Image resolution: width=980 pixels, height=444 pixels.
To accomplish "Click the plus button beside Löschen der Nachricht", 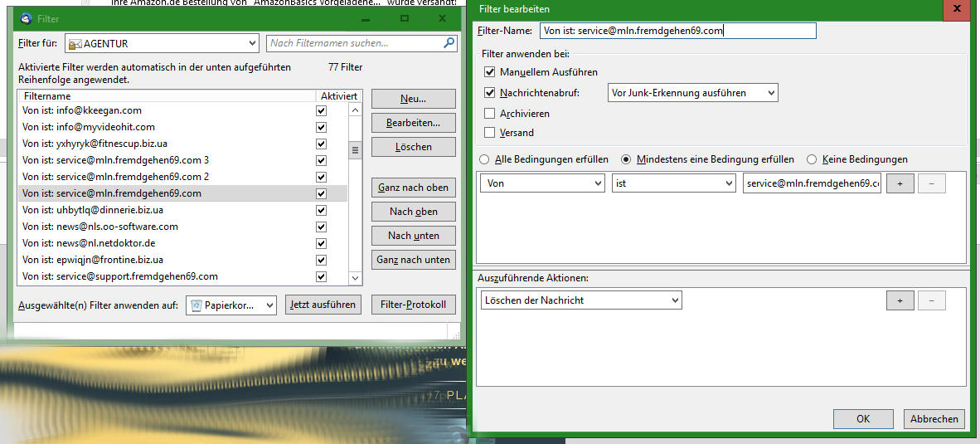I will point(900,300).
